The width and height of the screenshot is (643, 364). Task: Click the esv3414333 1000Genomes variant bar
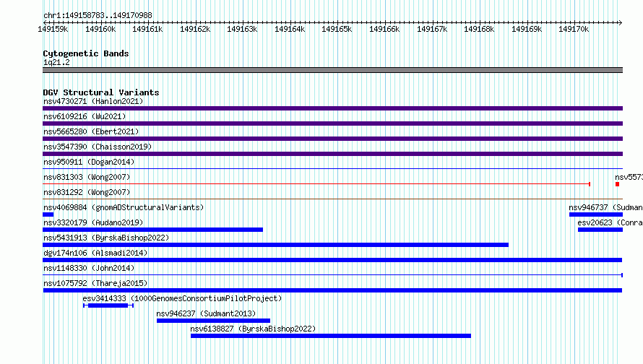point(108,305)
